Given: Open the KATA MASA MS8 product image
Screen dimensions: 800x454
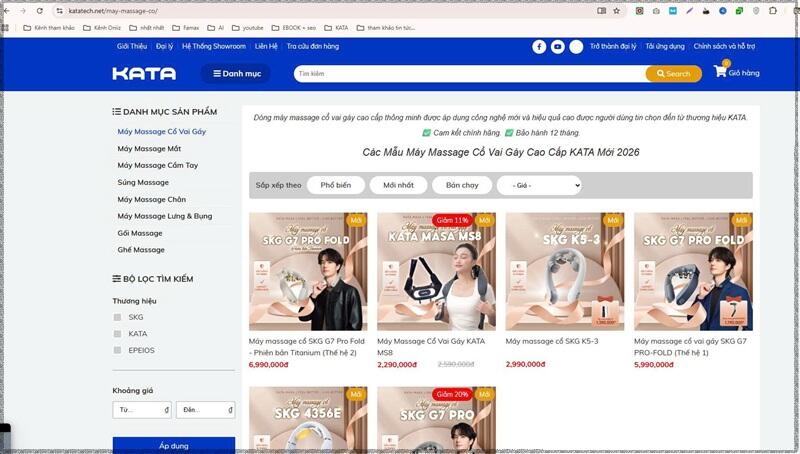Looking at the screenshot, I should coord(436,271).
